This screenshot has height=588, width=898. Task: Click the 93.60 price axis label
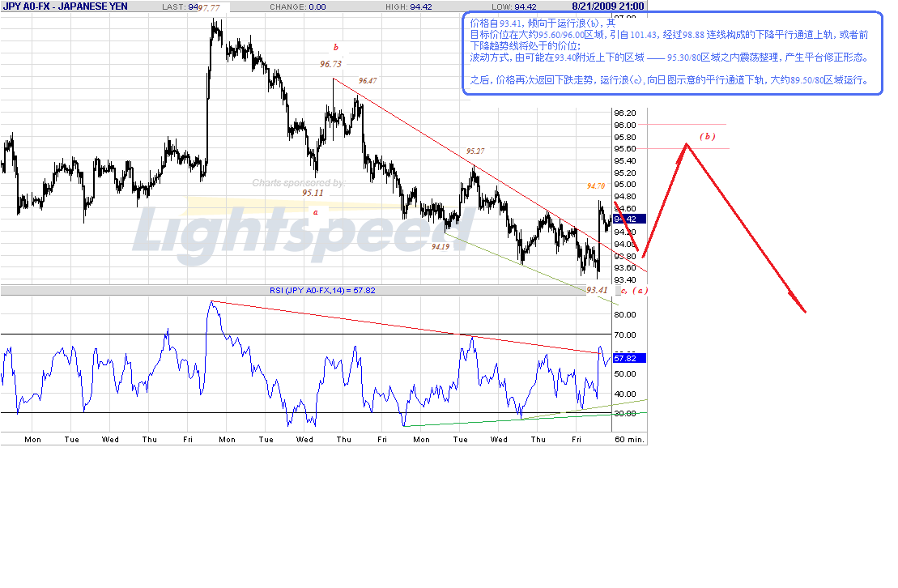tap(625, 267)
